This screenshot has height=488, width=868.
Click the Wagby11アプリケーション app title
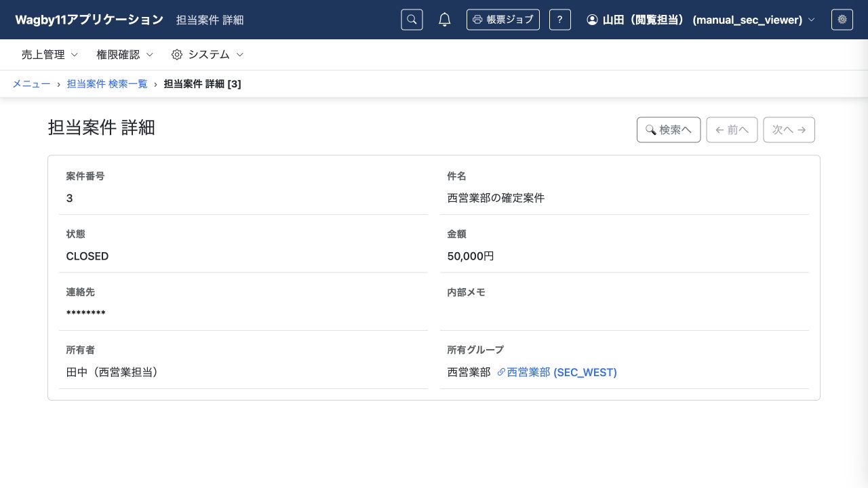(x=90, y=20)
